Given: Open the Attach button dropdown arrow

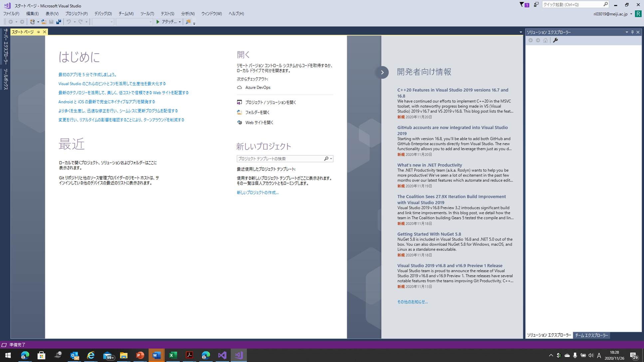Looking at the screenshot, I should pos(180,22).
